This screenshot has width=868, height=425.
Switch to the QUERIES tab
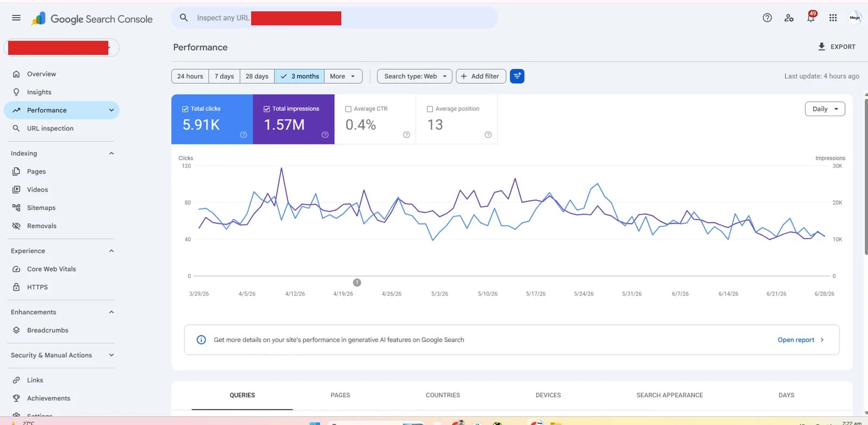242,396
